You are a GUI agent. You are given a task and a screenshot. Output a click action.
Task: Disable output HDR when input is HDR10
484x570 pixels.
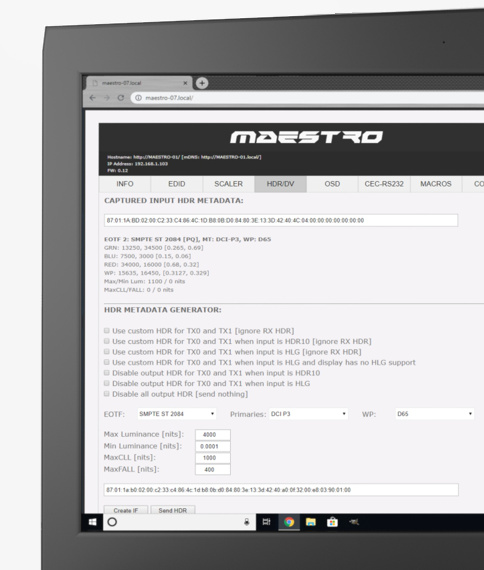(x=107, y=373)
